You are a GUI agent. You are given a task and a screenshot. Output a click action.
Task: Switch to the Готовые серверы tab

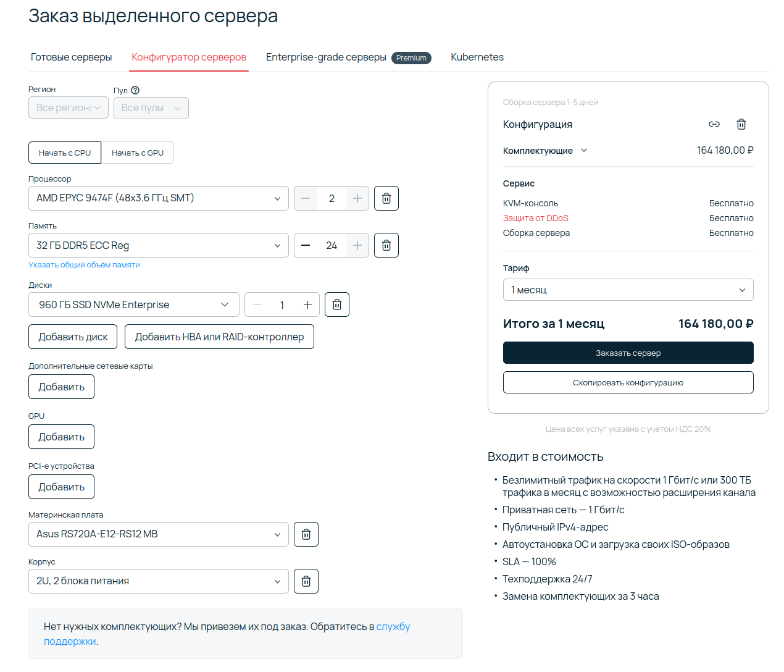pyautogui.click(x=71, y=57)
